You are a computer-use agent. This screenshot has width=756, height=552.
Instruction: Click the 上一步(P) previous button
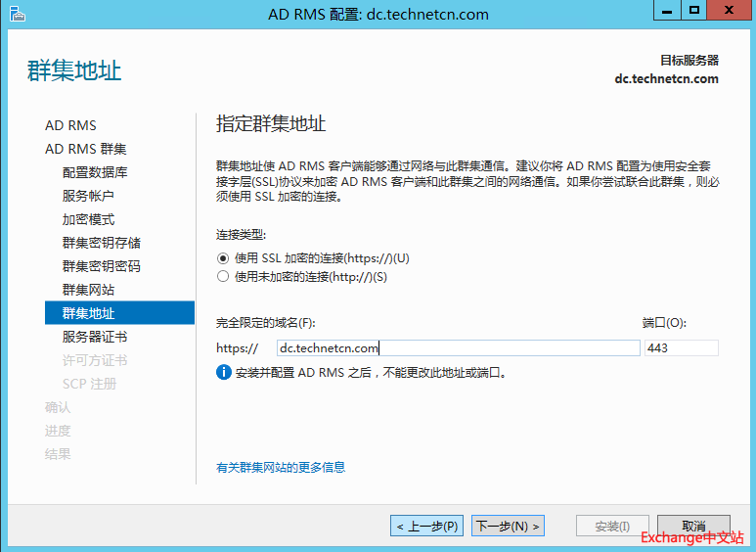tap(427, 527)
